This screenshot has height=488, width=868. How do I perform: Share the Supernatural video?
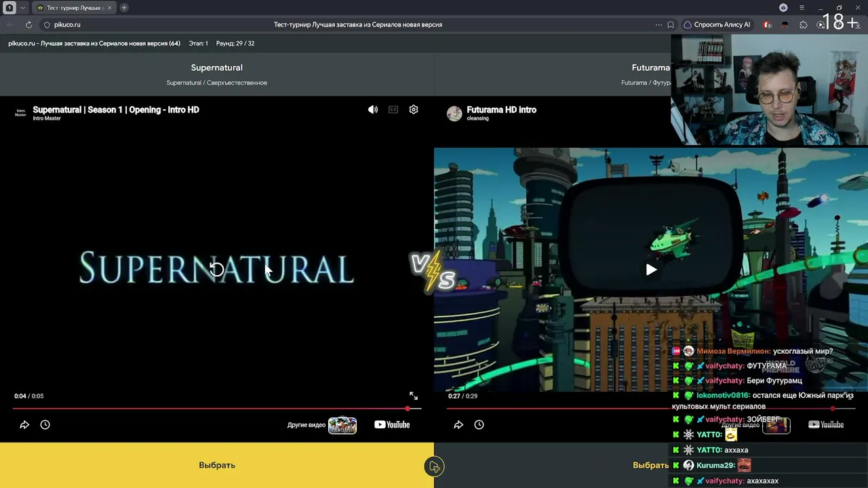pyautogui.click(x=24, y=425)
